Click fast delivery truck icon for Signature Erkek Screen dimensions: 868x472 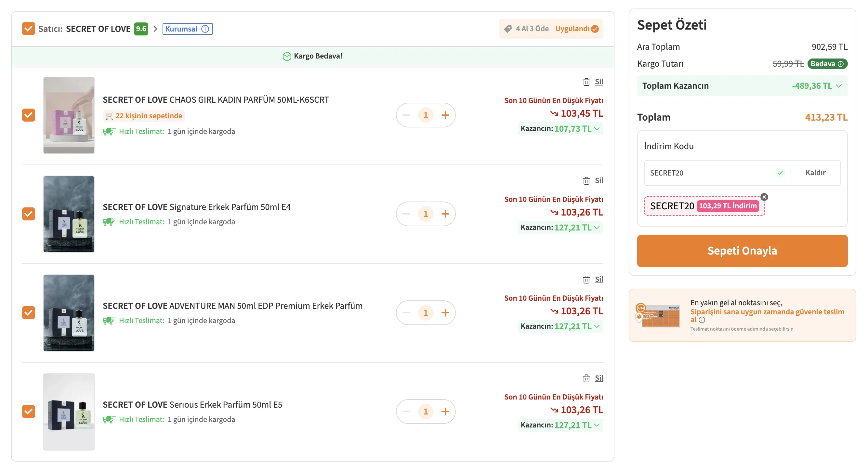[x=109, y=222]
